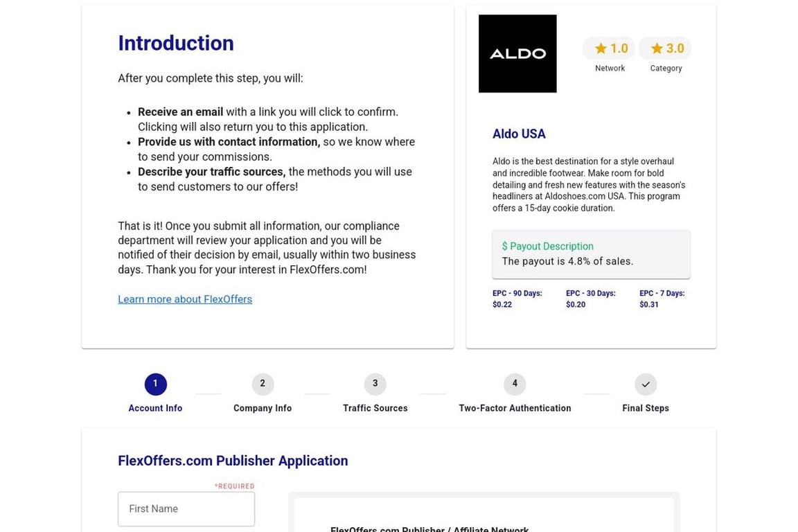Click the Category 3.0 star rating

(665, 48)
